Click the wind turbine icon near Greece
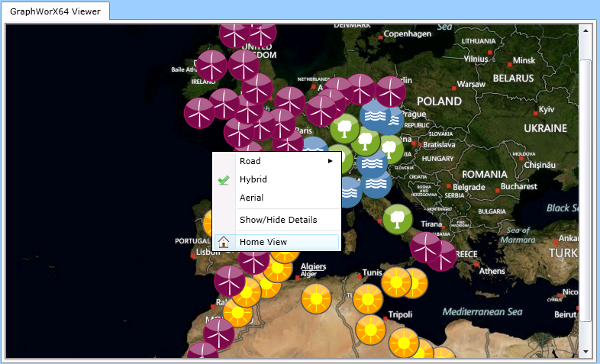Screen dimensions: 600x364 pos(425,246)
